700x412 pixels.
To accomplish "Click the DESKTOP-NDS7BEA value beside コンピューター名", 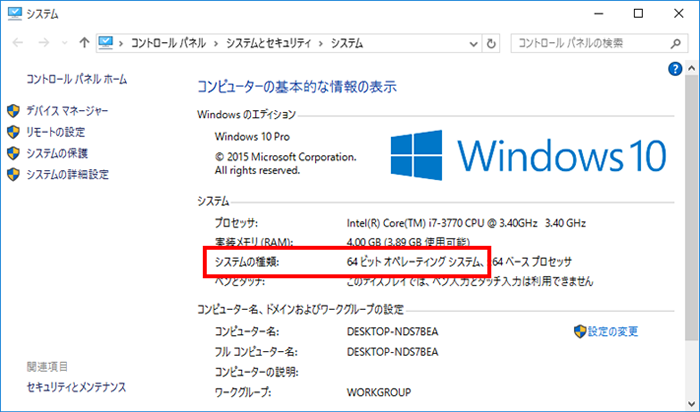I will [392, 332].
